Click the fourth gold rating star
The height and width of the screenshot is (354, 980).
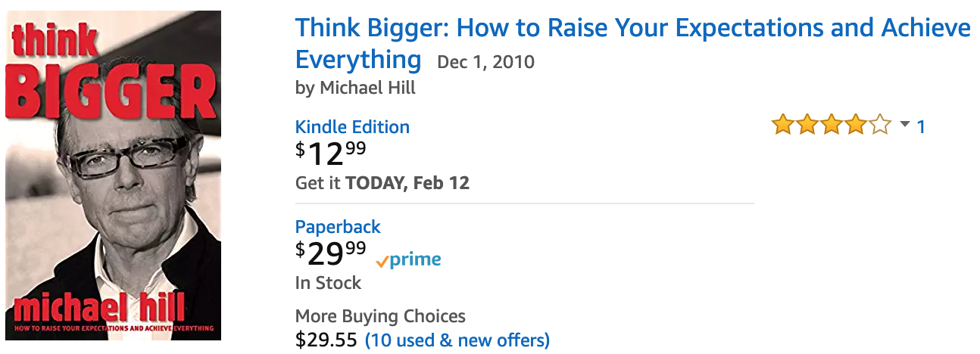pyautogui.click(x=855, y=125)
